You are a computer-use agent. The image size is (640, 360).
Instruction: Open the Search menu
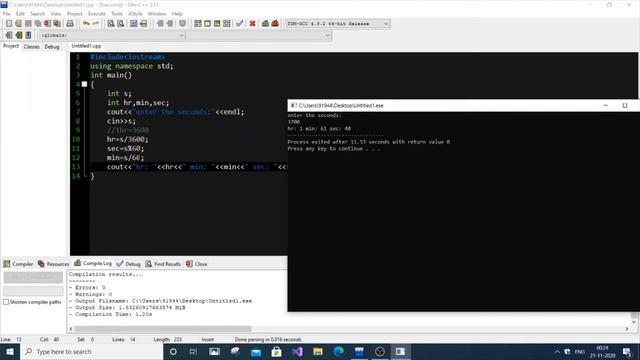coord(38,13)
